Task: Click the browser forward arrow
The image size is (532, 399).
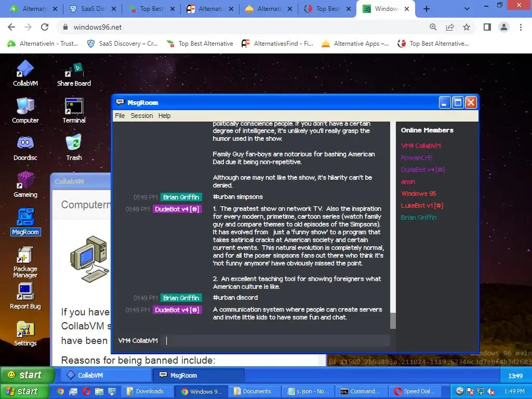Action: point(28,27)
